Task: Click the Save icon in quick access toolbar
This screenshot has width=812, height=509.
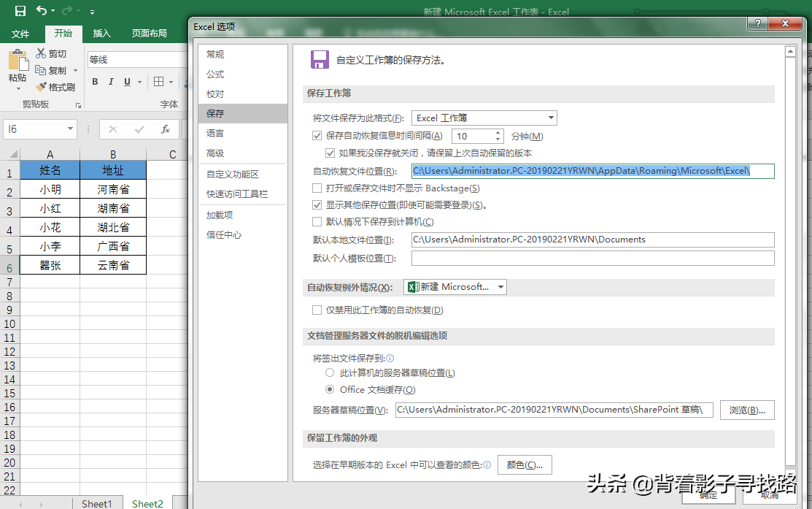Action: click(x=20, y=11)
